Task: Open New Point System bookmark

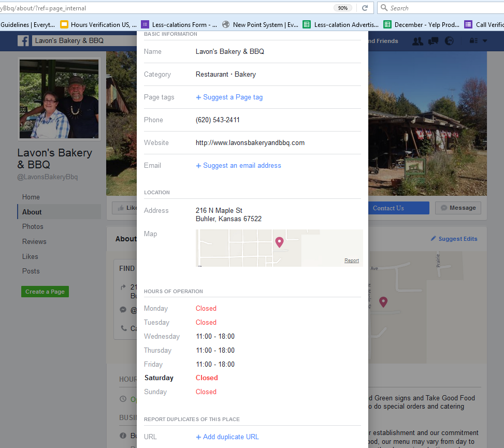Action: [261, 24]
